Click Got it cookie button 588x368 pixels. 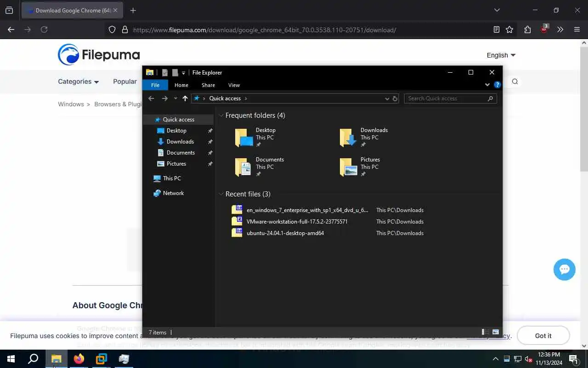[x=543, y=336]
